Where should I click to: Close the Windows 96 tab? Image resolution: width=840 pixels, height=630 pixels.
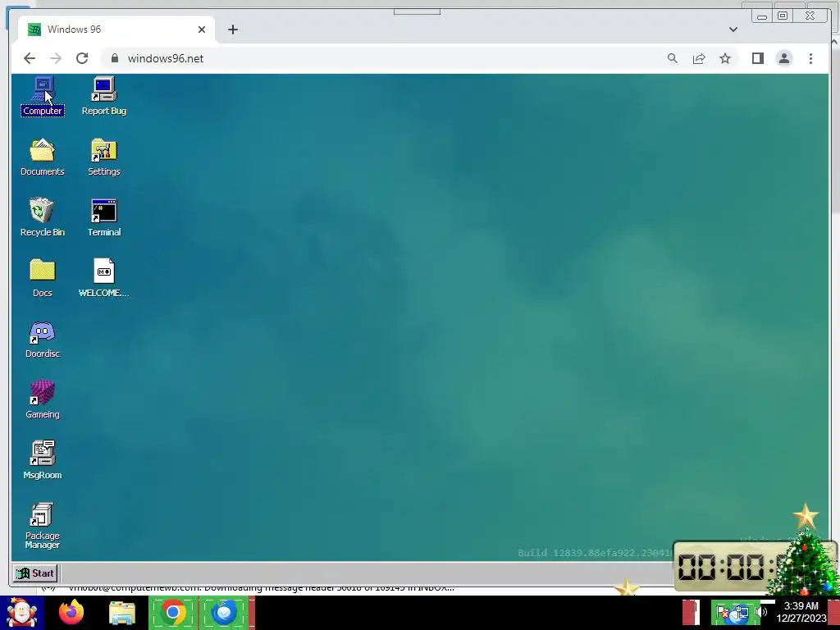click(202, 30)
